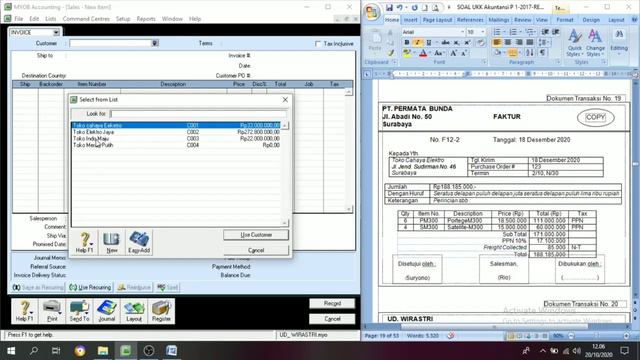Click the Print icon in MYOB
640x360 pixels.
point(52,311)
